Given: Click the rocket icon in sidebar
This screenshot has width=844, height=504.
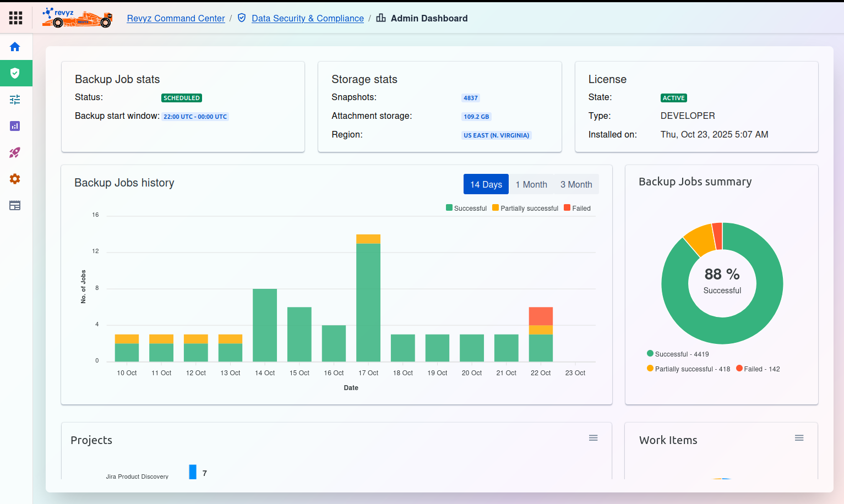Looking at the screenshot, I should (15, 152).
